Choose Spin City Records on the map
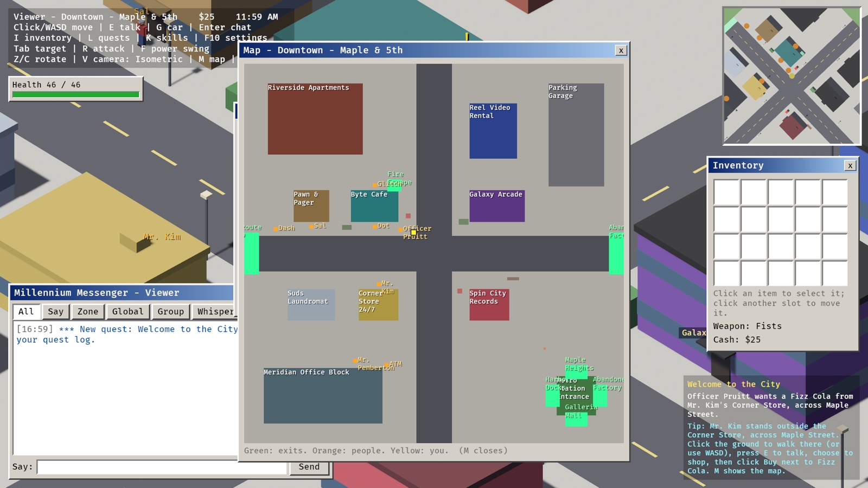 (x=489, y=304)
